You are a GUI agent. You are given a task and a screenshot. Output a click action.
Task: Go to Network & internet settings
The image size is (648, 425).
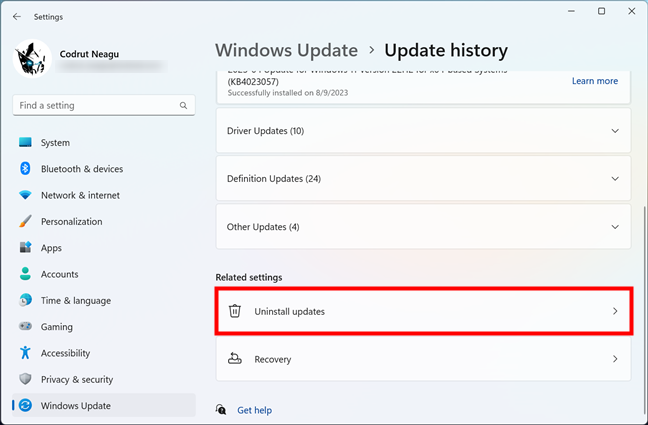(x=80, y=195)
